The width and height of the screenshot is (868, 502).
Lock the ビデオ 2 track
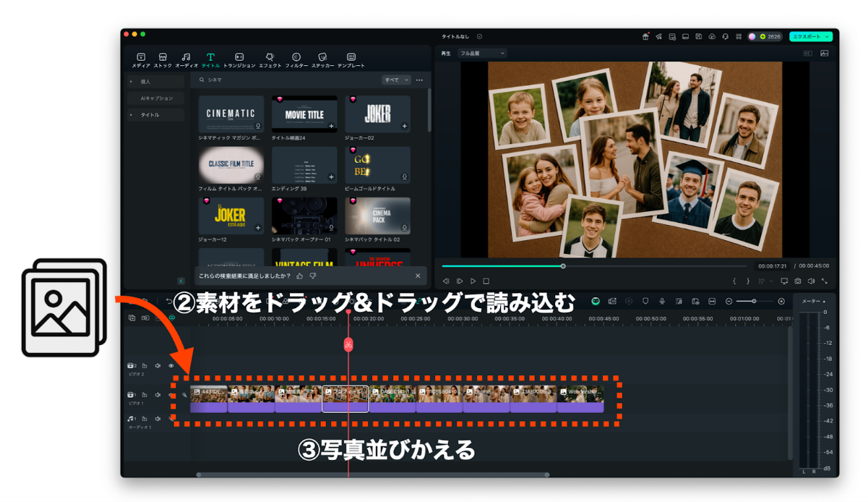[145, 366]
